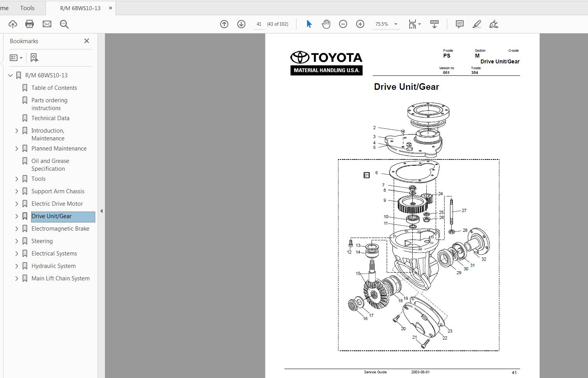588x378 pixels.
Task: Zoom in on the page
Action: click(360, 24)
